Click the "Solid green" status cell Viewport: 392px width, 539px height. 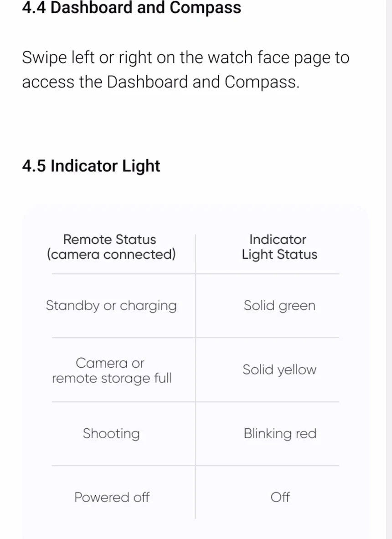279,305
